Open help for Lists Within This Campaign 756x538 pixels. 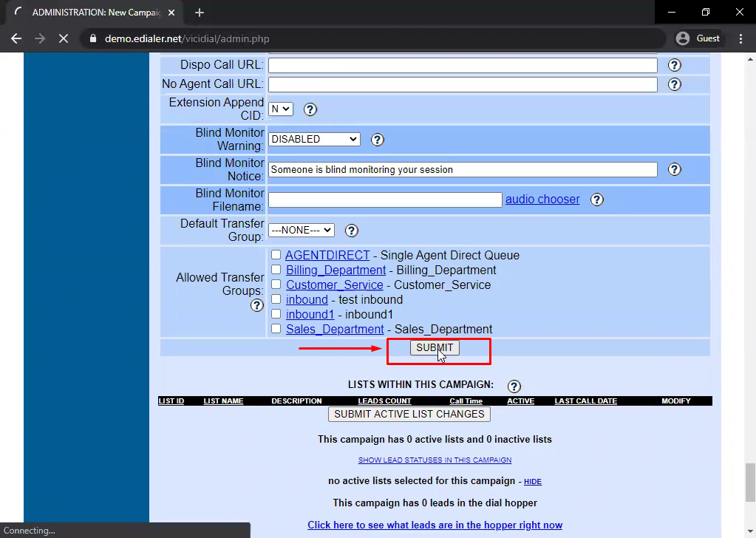pos(514,387)
